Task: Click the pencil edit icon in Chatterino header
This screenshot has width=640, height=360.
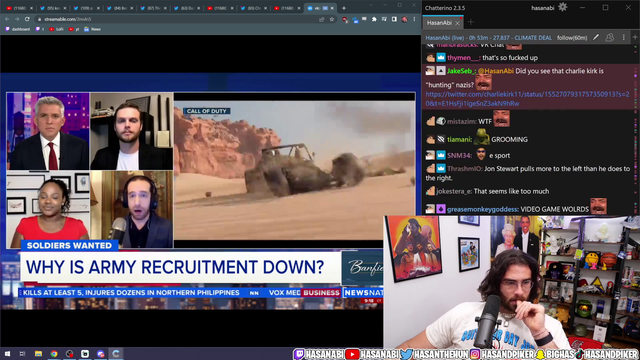Action: point(596,38)
